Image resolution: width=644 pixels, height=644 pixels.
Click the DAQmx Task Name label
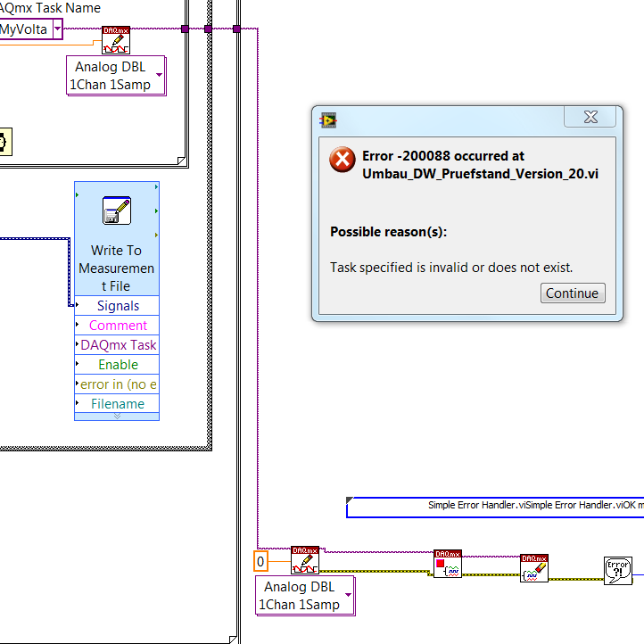50,7
